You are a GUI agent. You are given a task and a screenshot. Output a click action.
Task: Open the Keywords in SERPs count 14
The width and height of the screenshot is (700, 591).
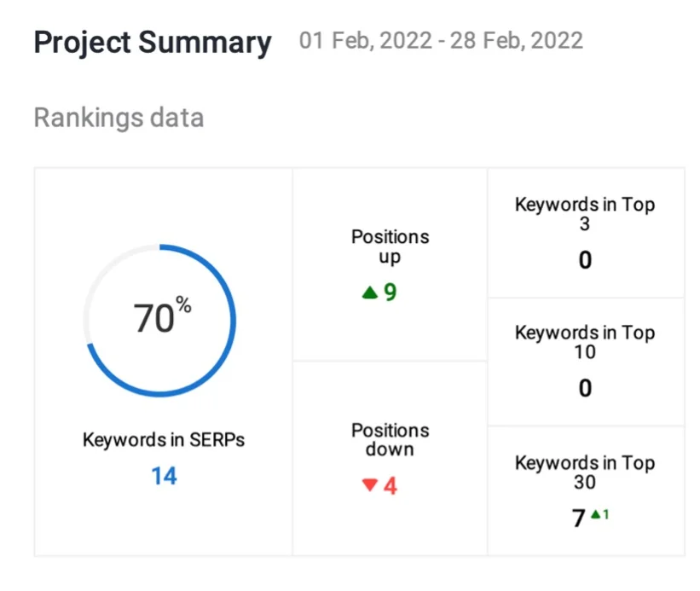point(164,476)
